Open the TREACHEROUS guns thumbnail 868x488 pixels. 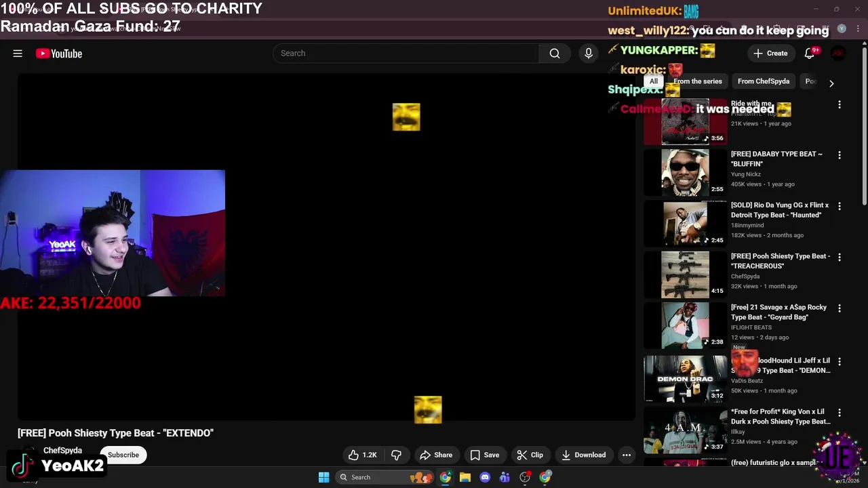685,274
